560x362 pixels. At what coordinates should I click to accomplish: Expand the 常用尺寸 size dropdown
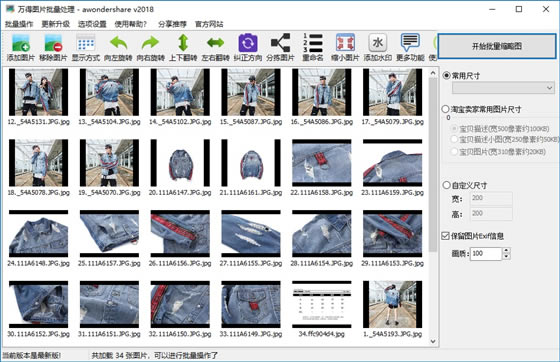pyautogui.click(x=549, y=88)
